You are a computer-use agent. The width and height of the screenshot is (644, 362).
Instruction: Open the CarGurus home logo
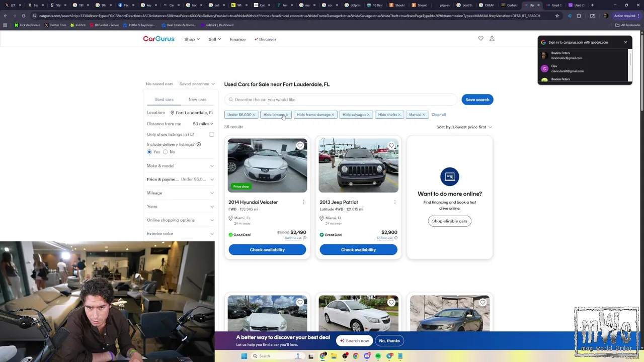click(158, 39)
